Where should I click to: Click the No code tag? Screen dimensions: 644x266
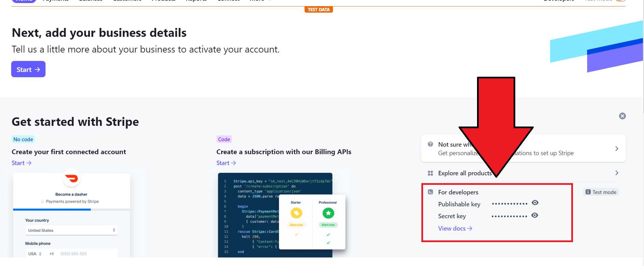[x=23, y=139]
